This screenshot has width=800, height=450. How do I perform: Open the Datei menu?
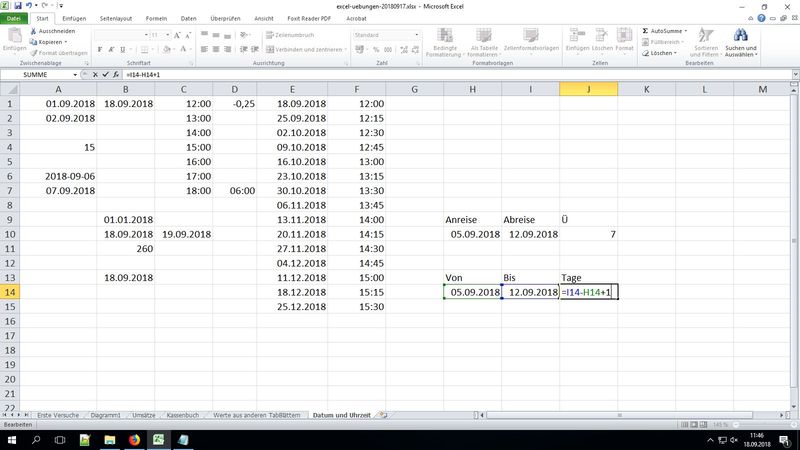point(14,18)
